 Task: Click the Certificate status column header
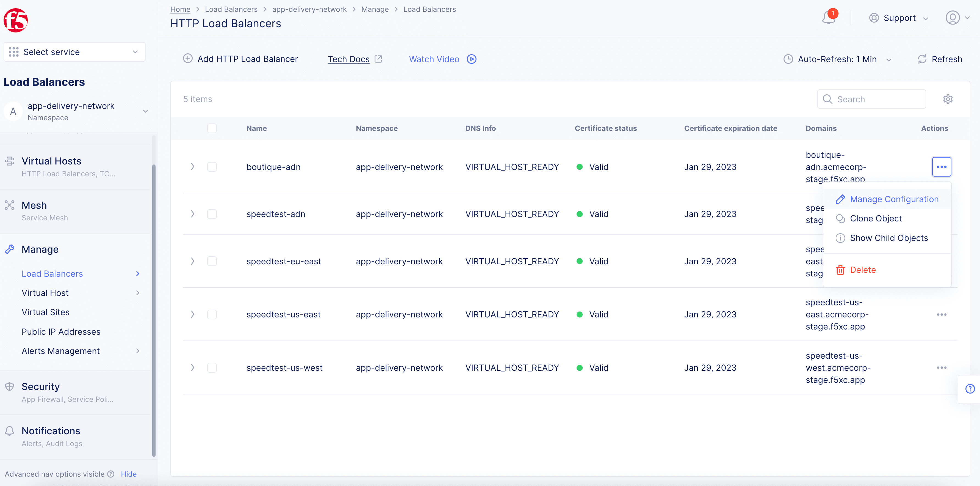click(x=606, y=128)
